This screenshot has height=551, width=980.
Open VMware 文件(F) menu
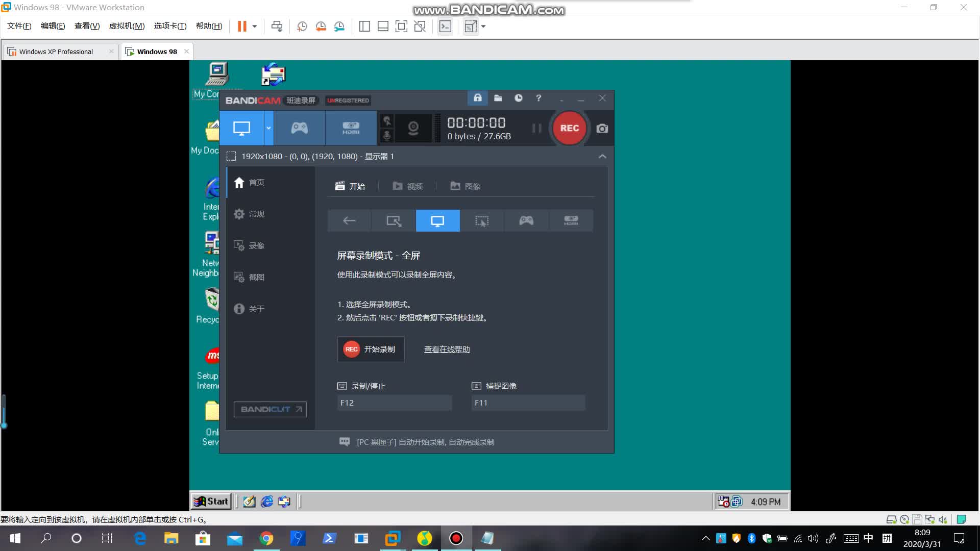point(19,26)
